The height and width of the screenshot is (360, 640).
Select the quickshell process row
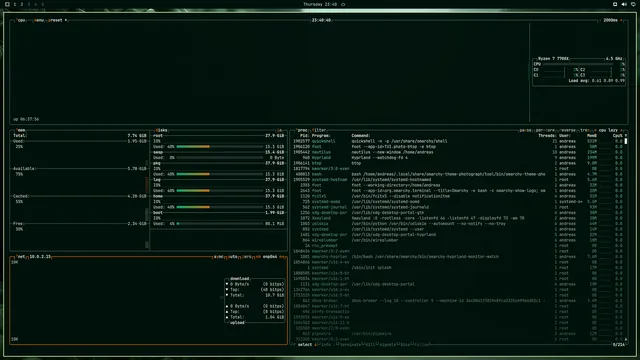(x=458, y=141)
